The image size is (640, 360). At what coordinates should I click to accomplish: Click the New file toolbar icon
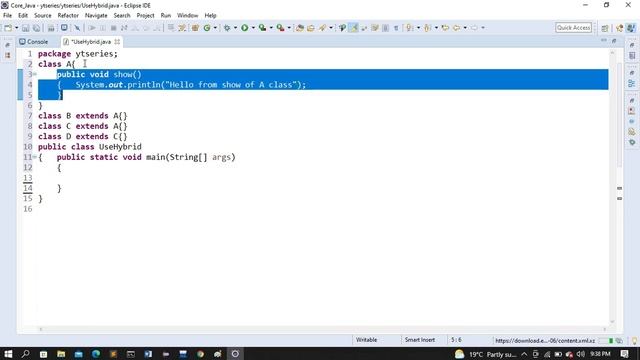[x=8, y=28]
